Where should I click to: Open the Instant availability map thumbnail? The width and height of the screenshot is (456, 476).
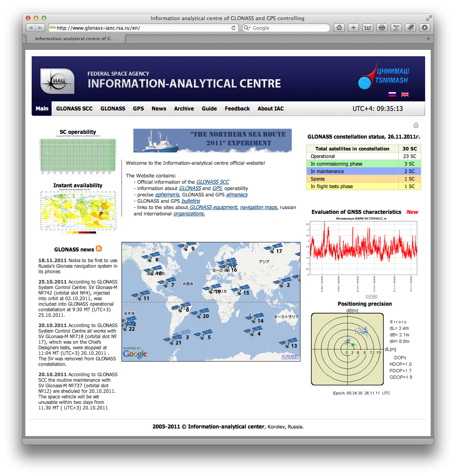click(78, 211)
